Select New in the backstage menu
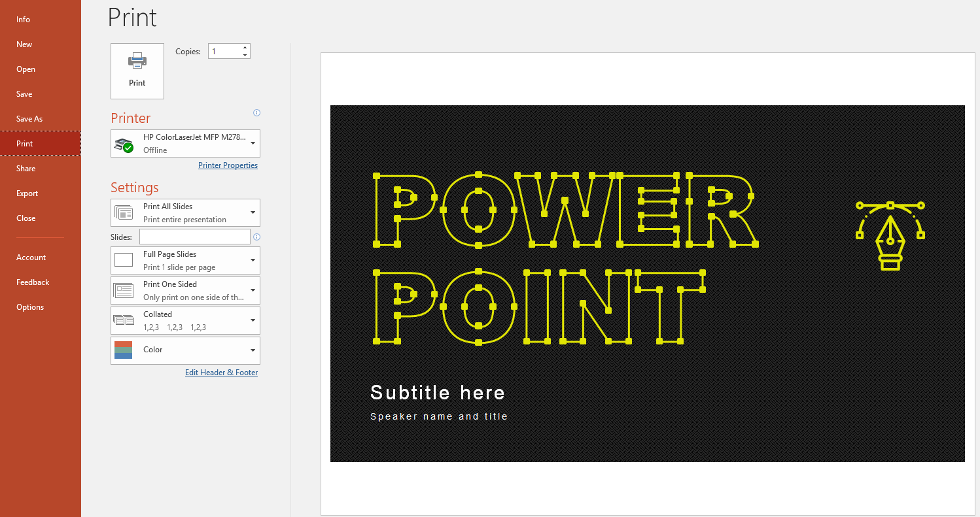 [41, 44]
